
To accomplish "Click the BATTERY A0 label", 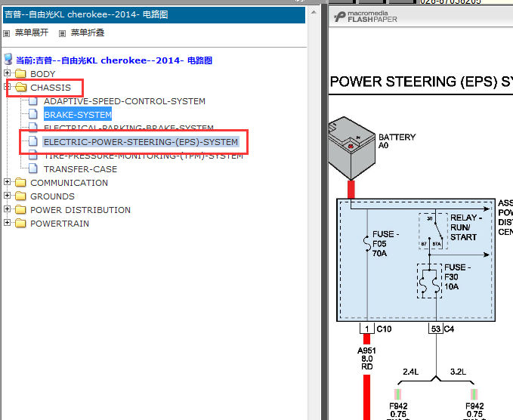I will pyautogui.click(x=397, y=141).
